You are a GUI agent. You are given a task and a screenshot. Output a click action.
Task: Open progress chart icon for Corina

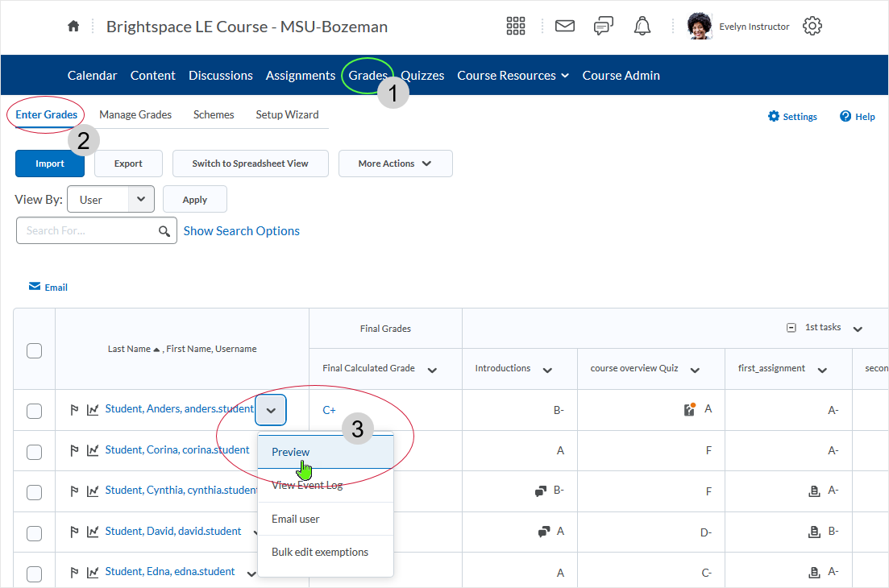click(93, 450)
